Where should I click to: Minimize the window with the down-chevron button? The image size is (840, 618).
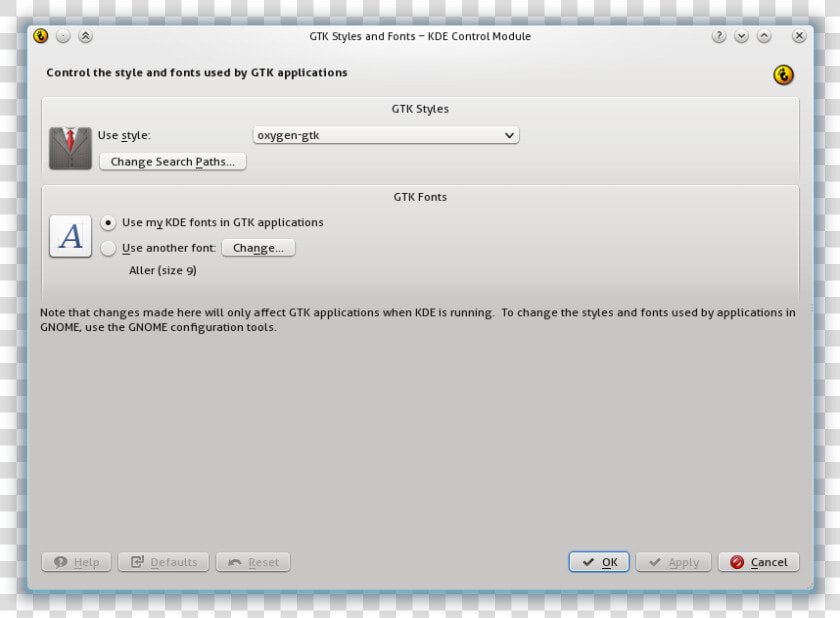point(741,36)
